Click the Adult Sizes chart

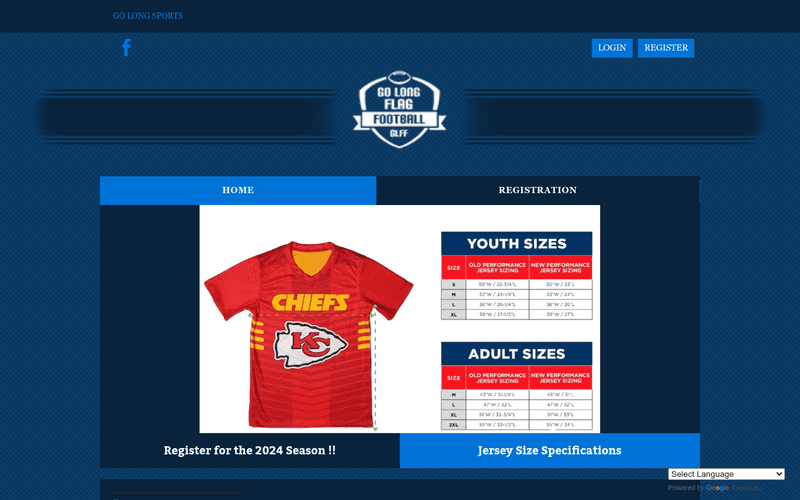point(516,386)
